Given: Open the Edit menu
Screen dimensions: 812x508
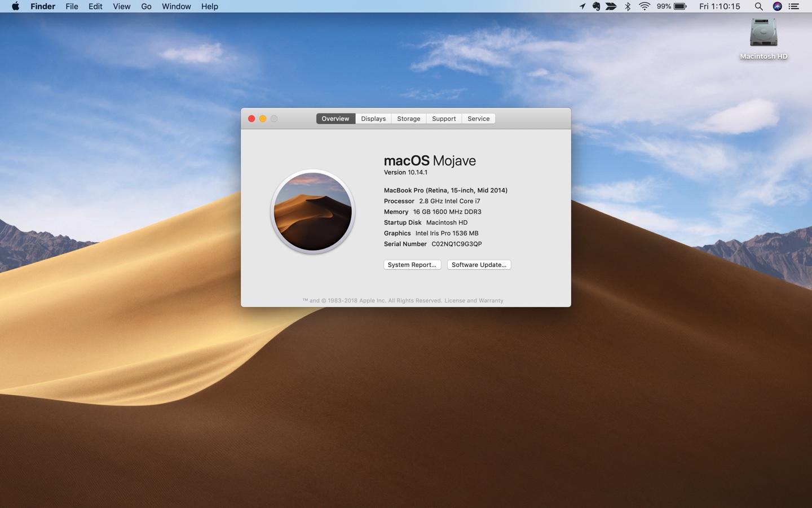Looking at the screenshot, I should tap(95, 6).
